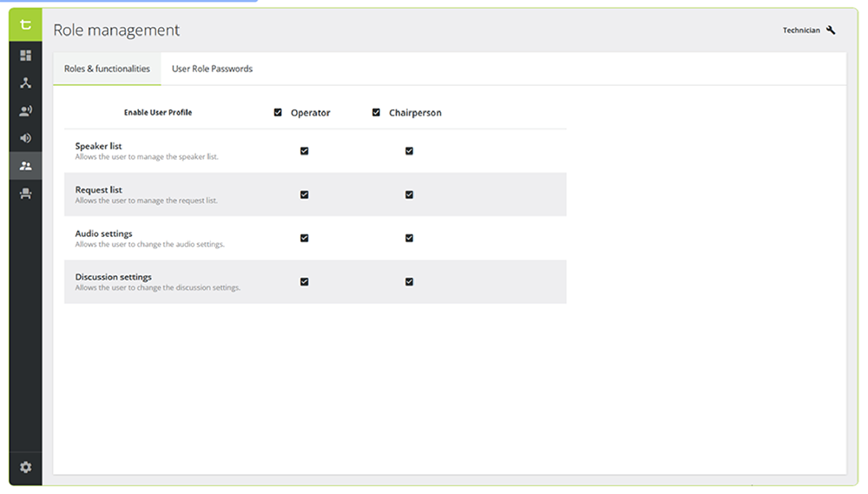Uncheck Discussion settings for Operator
This screenshot has width=868, height=494.
click(x=304, y=281)
